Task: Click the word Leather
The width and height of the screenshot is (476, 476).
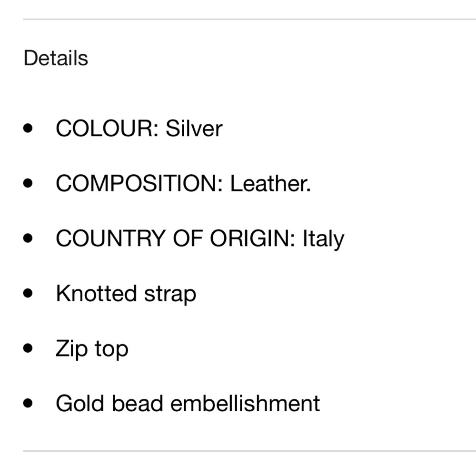Action: pos(270,183)
